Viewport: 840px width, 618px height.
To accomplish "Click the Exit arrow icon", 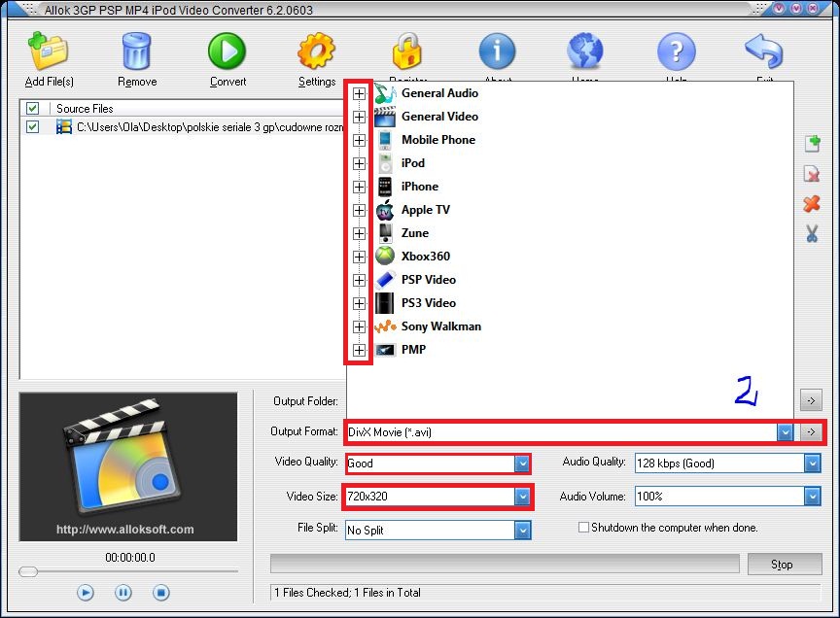I will click(x=764, y=51).
